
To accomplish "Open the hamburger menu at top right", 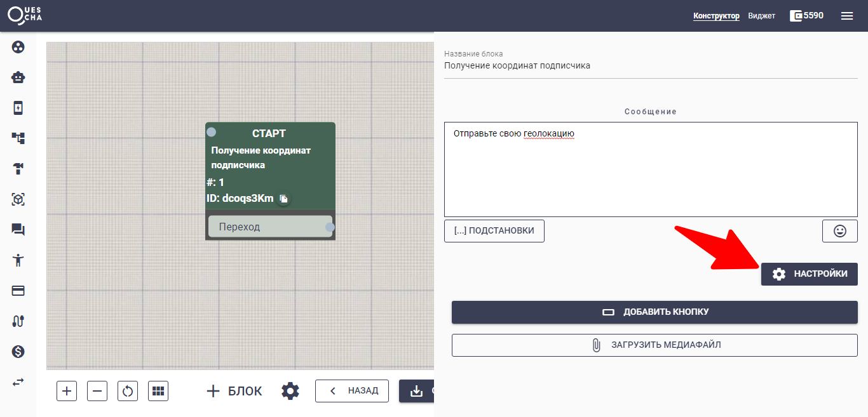I will coord(846,16).
